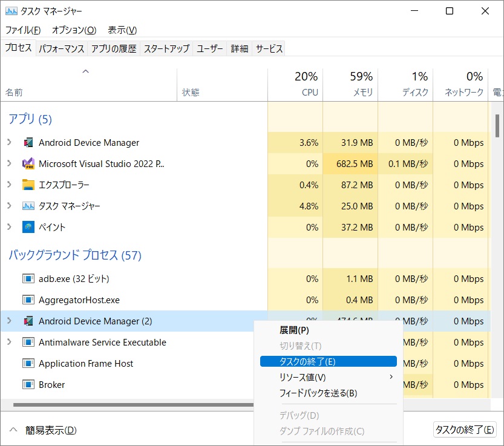Collapse view with 簡易表示 chevron arrow
Image resolution: width=504 pixels, height=446 pixels.
(x=13, y=430)
